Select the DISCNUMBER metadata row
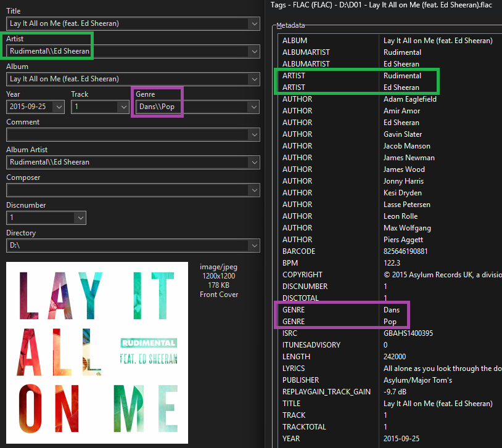The image size is (502, 448). tap(390, 287)
